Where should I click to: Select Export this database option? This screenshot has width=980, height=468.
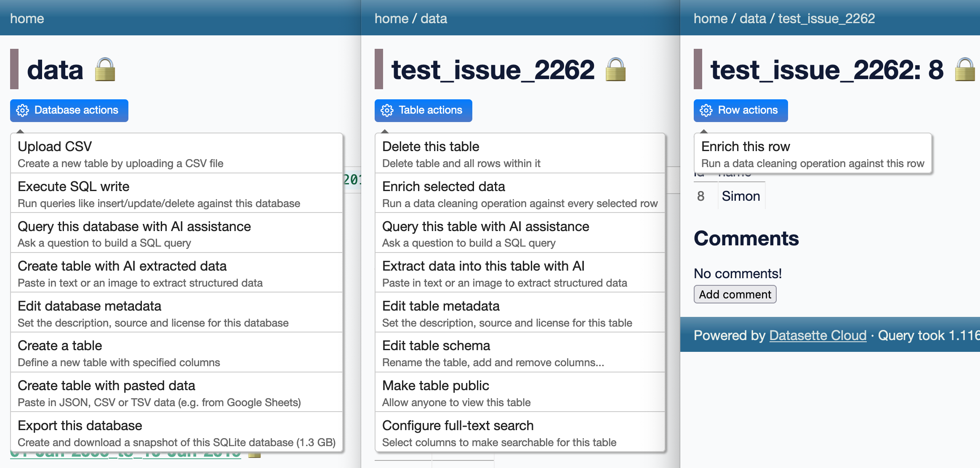point(177,432)
